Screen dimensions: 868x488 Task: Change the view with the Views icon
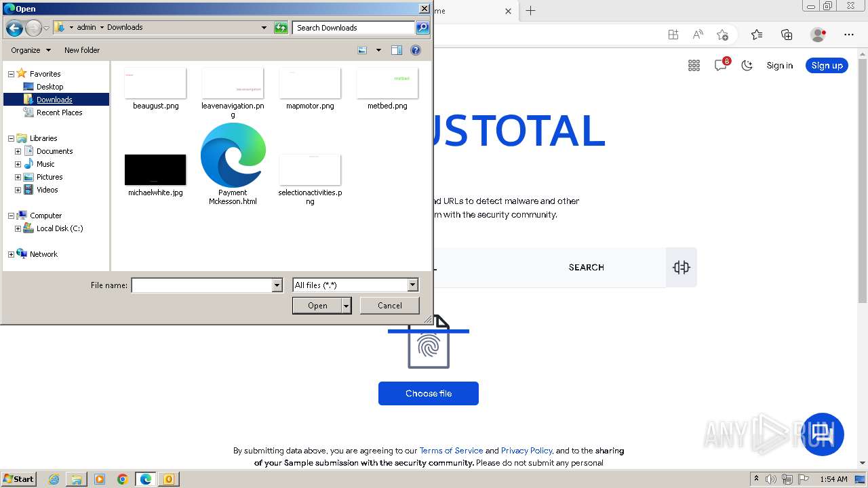tap(362, 50)
